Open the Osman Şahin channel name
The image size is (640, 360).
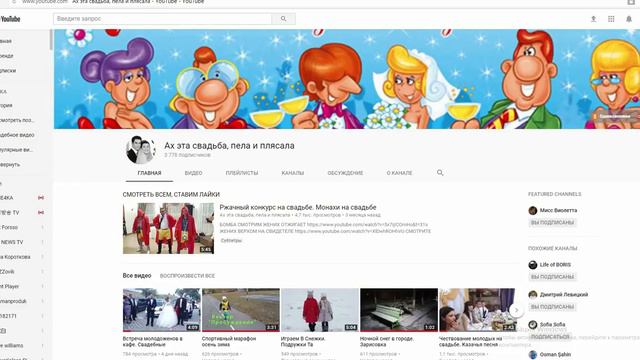pyautogui.click(x=555, y=355)
